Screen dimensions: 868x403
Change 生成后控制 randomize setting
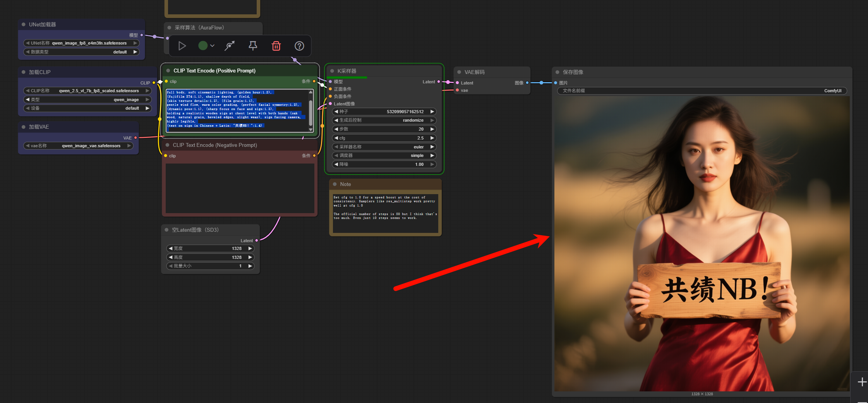click(x=384, y=120)
